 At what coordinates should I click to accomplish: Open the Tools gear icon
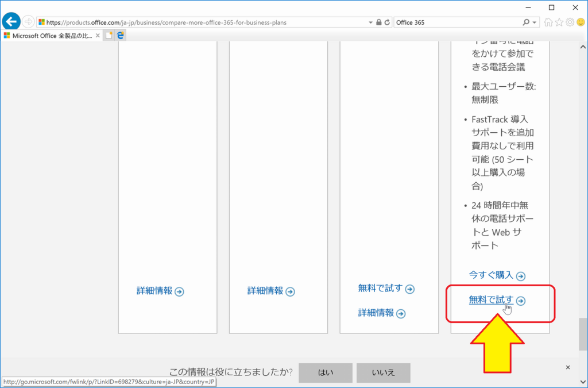[x=570, y=22]
